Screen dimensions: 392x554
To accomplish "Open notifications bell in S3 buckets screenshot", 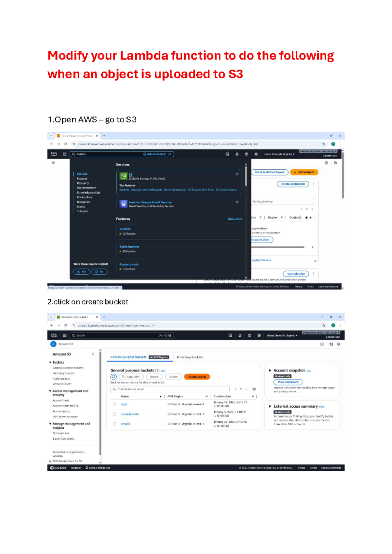I will (x=240, y=335).
